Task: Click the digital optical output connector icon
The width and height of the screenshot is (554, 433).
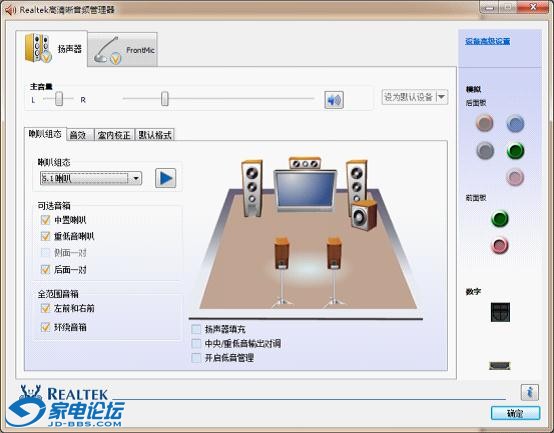Action: tap(500, 312)
